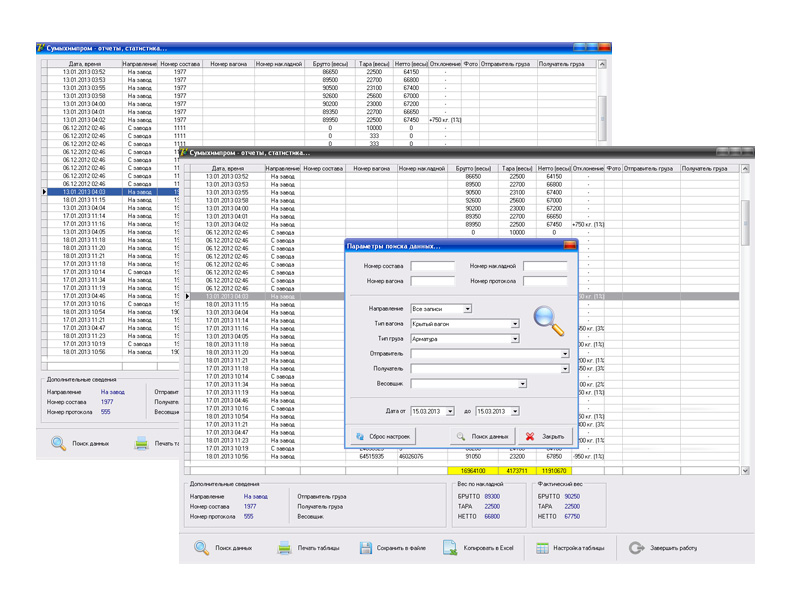800x600 pixels.
Task: Click into the Номер протокола input field
Action: 544,282
